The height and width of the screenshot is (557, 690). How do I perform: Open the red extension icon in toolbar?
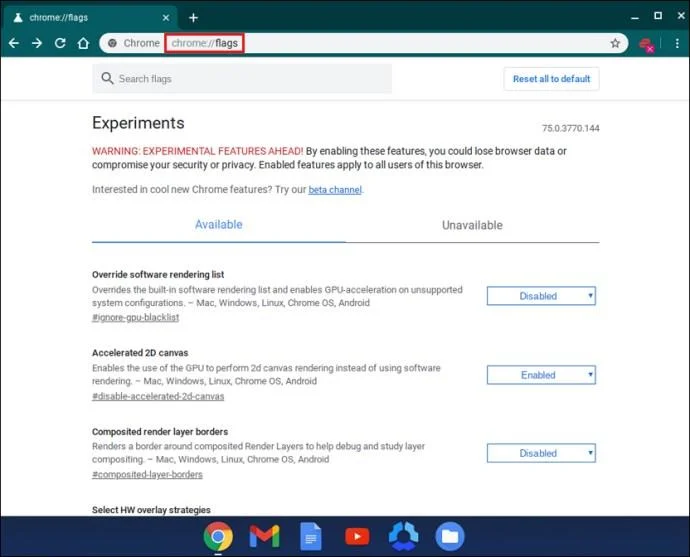point(646,44)
